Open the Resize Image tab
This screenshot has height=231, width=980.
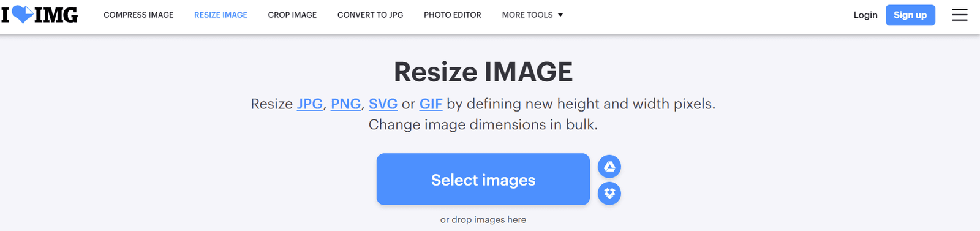pyautogui.click(x=221, y=15)
